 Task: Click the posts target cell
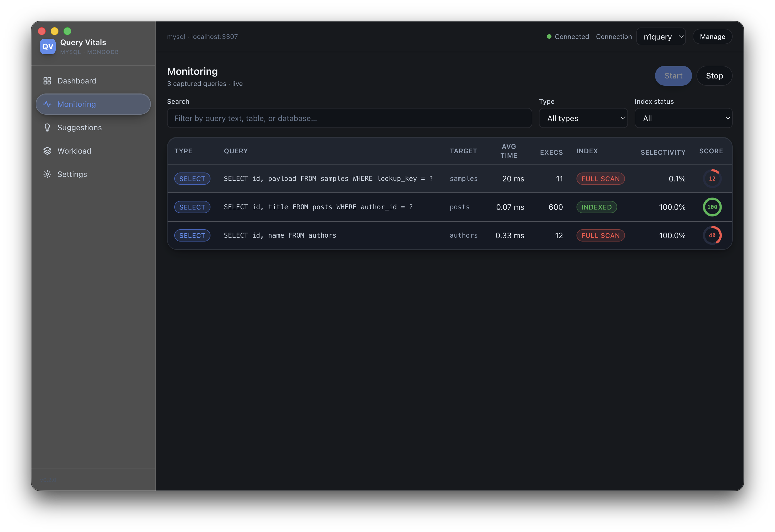[460, 207]
